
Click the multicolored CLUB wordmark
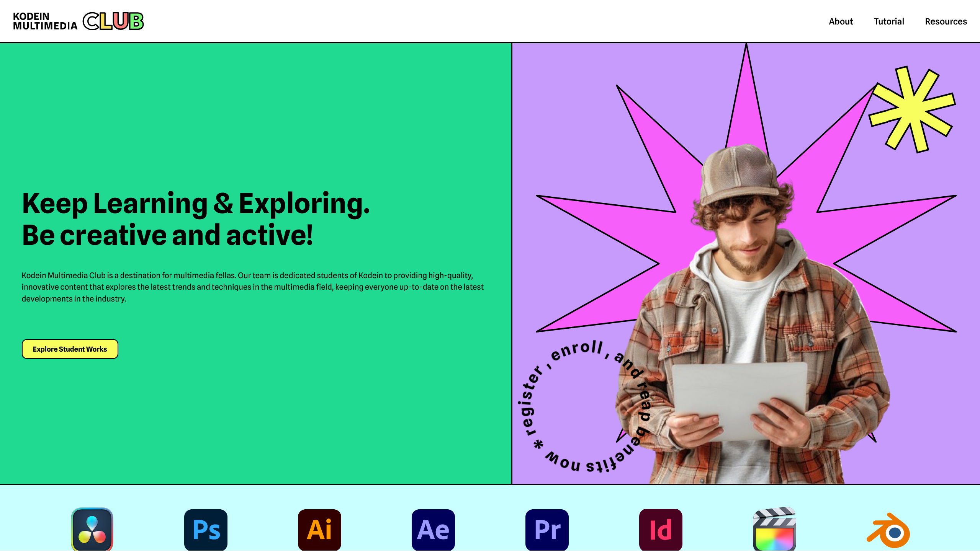[x=113, y=21]
